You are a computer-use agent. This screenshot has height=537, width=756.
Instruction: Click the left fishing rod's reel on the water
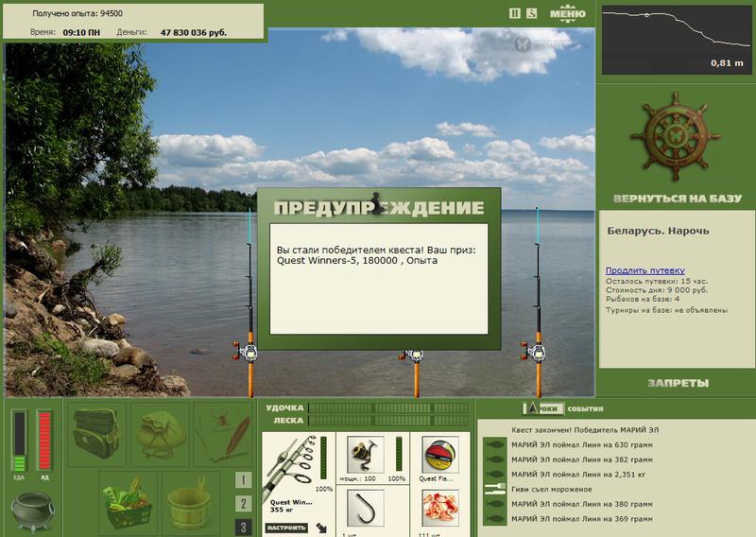click(246, 352)
